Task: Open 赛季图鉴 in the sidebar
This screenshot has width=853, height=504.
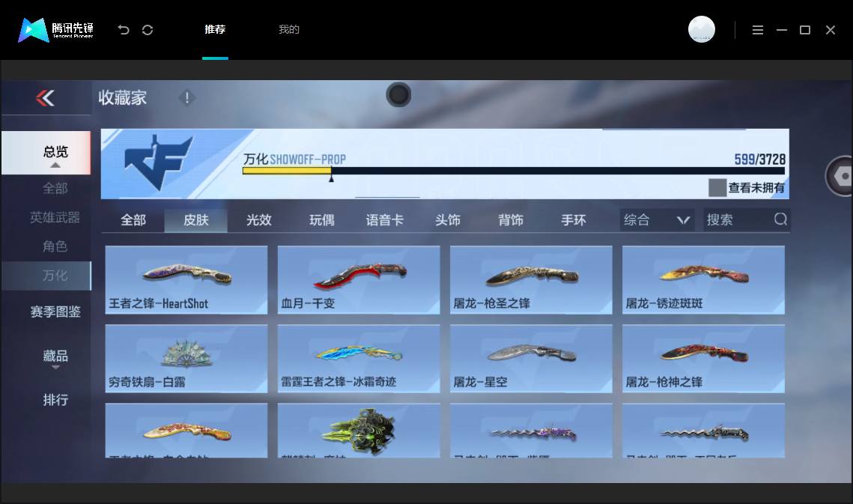Action: click(x=55, y=312)
